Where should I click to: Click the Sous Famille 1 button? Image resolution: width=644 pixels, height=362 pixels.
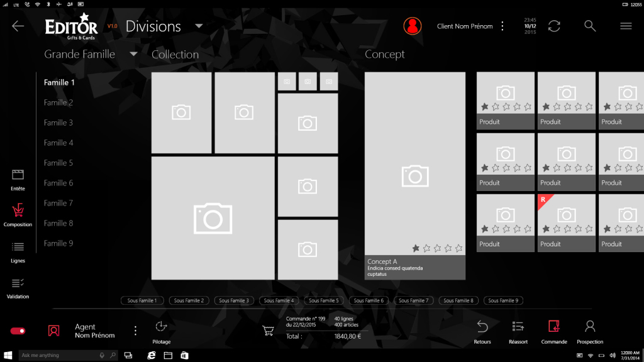click(142, 300)
